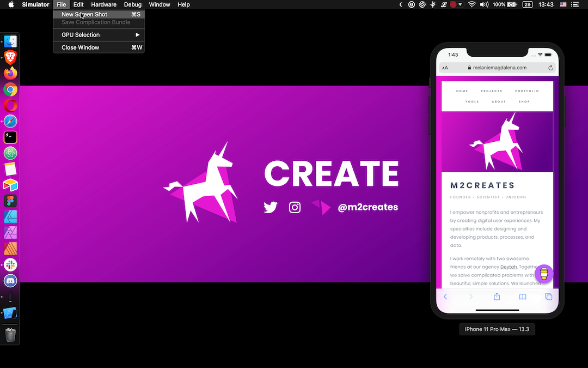Image resolution: width=588 pixels, height=368 pixels.
Task: Tap the forward arrow in Safari toolbar
Action: [x=470, y=296]
